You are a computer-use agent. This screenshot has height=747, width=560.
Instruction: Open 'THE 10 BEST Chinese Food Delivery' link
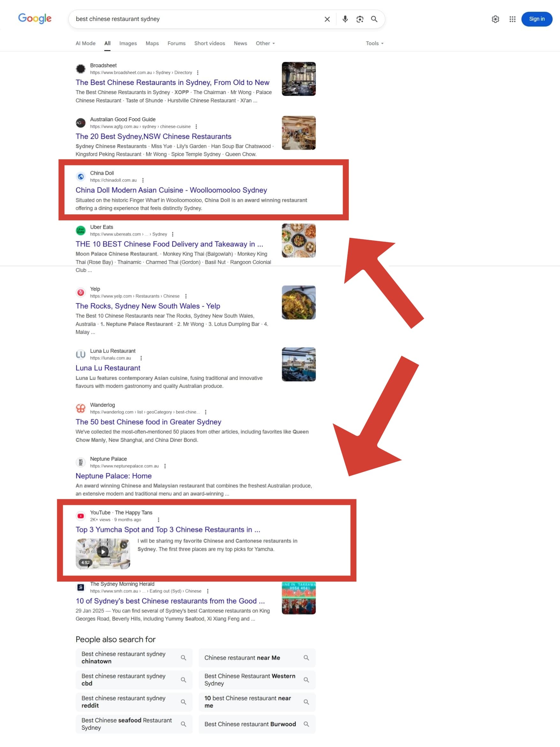click(169, 244)
